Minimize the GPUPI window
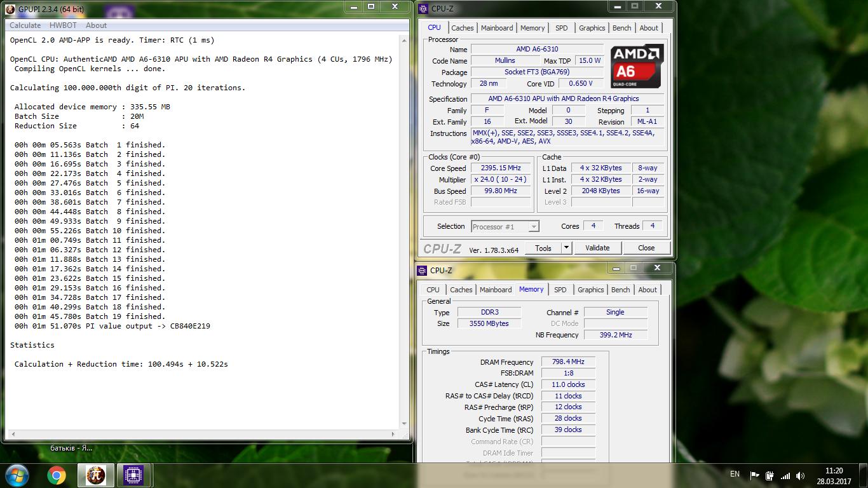The width and height of the screenshot is (868, 488). 355,7
